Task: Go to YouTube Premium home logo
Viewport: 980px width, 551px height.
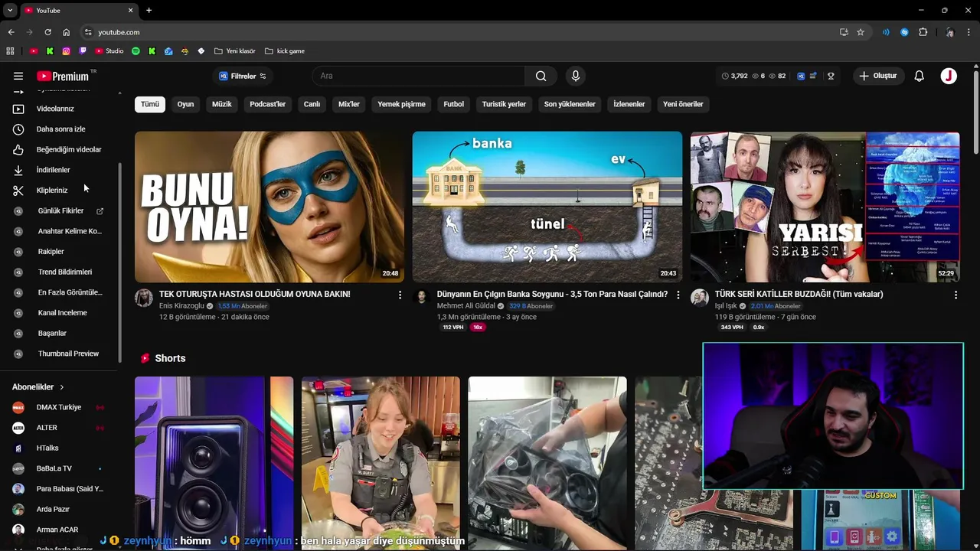Action: pos(63,76)
